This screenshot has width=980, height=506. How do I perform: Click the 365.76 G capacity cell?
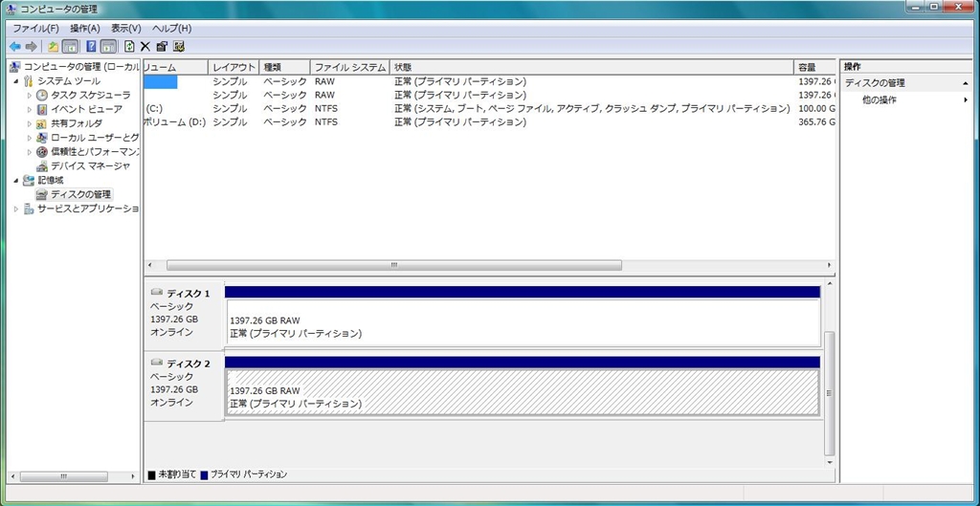point(817,122)
